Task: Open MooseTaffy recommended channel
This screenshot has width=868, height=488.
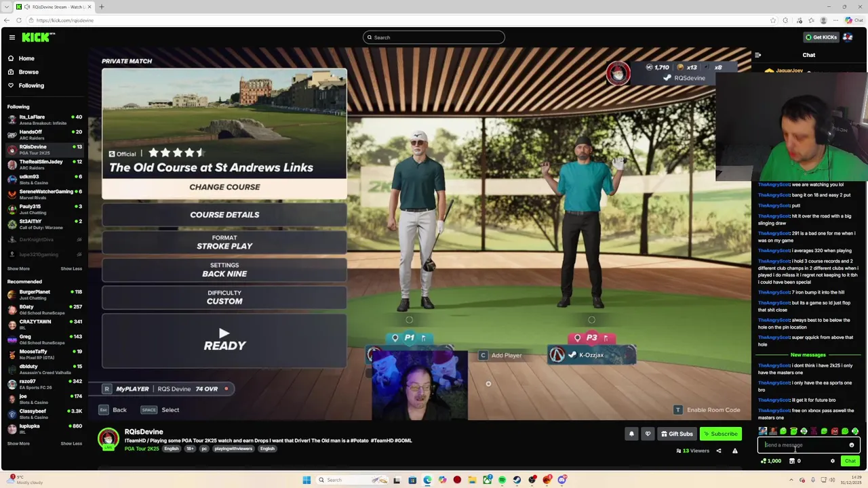Action: point(44,354)
